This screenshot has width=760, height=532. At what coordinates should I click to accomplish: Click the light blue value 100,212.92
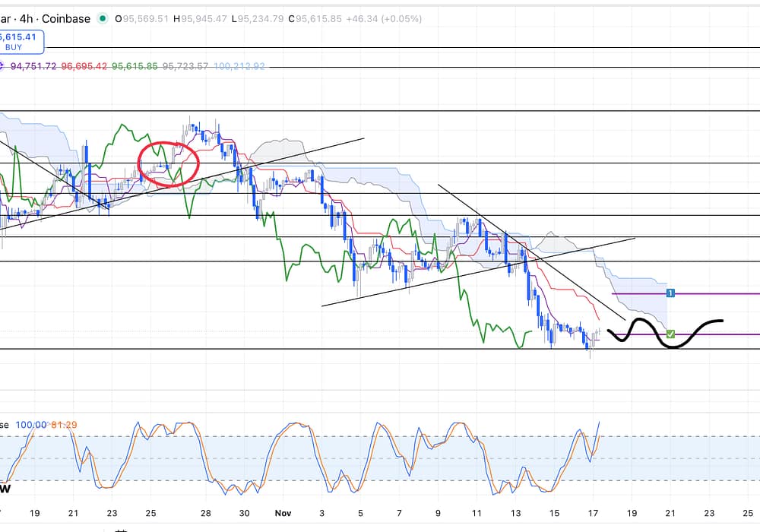(x=240, y=67)
